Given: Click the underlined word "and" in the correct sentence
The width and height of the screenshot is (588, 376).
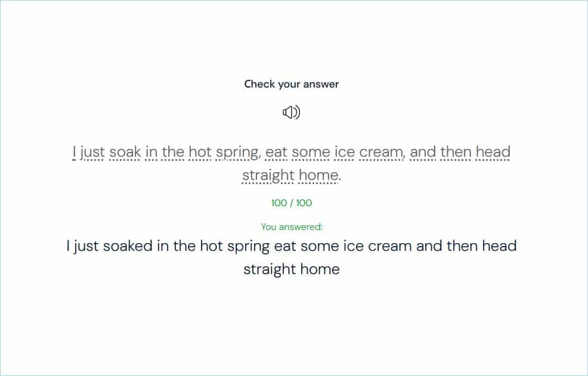Looking at the screenshot, I should [x=423, y=153].
